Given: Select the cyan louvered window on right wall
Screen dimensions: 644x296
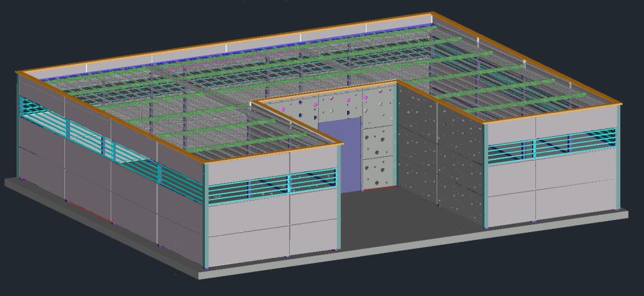Looking at the screenshot, I should [x=551, y=146].
